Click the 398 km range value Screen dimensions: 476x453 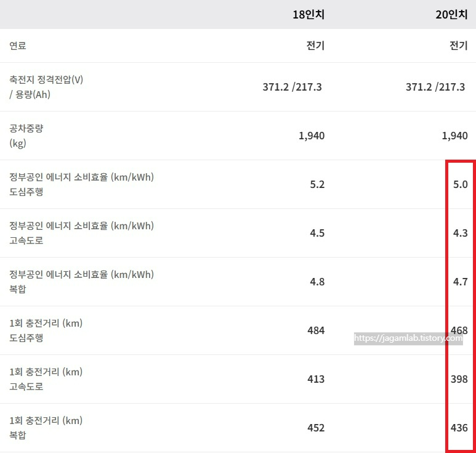click(x=459, y=379)
